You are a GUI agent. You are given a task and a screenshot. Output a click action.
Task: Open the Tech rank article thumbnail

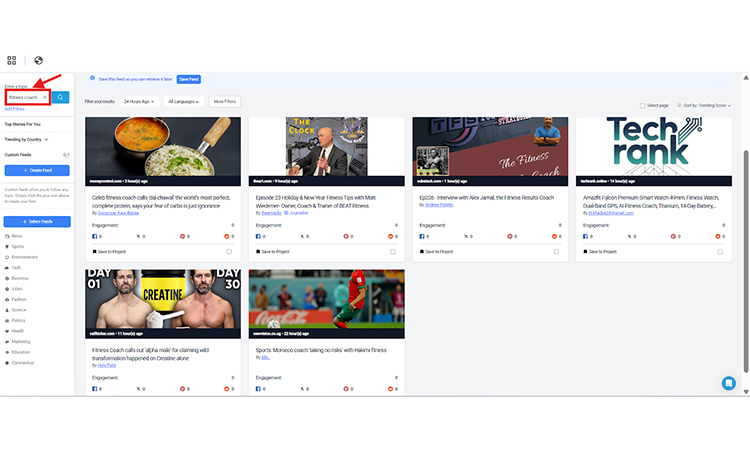653,147
